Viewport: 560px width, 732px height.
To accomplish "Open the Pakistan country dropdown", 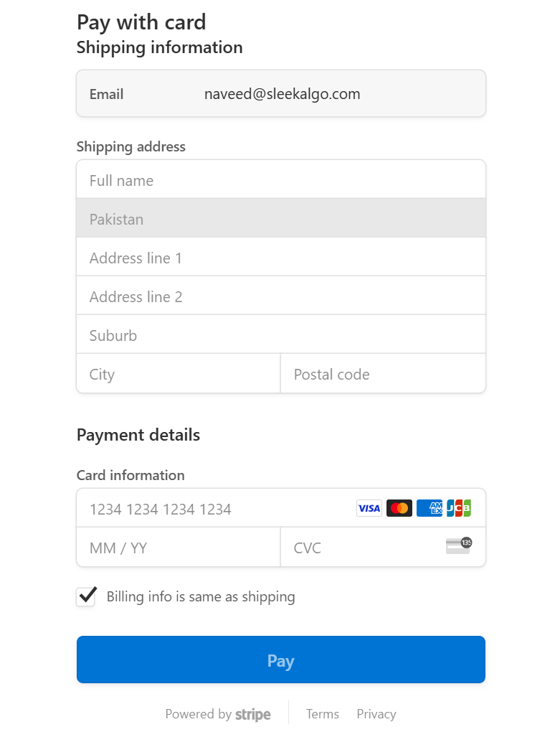I will [x=281, y=219].
